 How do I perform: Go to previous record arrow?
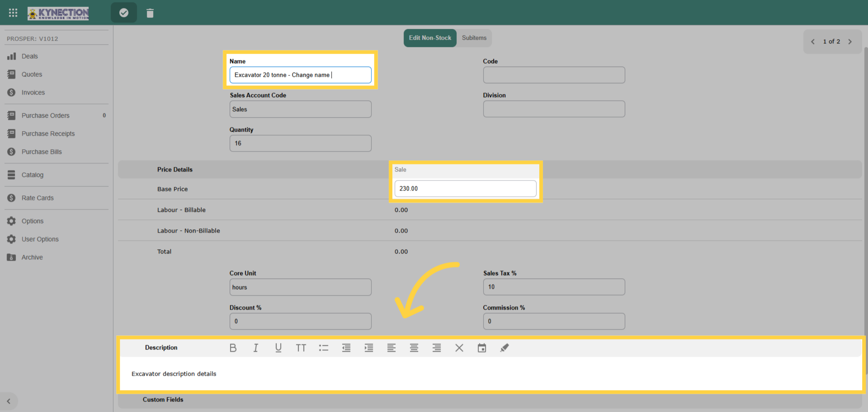(x=813, y=42)
